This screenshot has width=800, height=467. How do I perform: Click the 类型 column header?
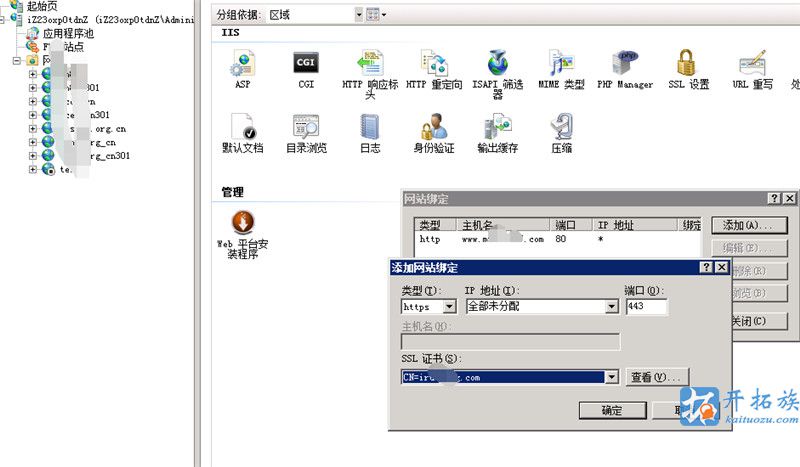[437, 225]
